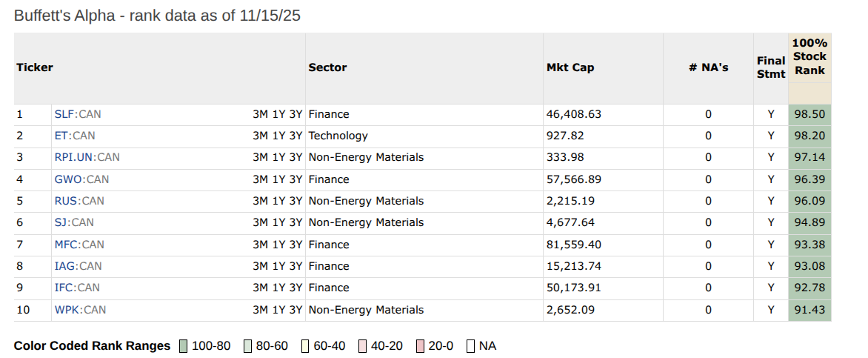868x358 pixels.
Task: Open the ET ticker link
Action: 62,136
